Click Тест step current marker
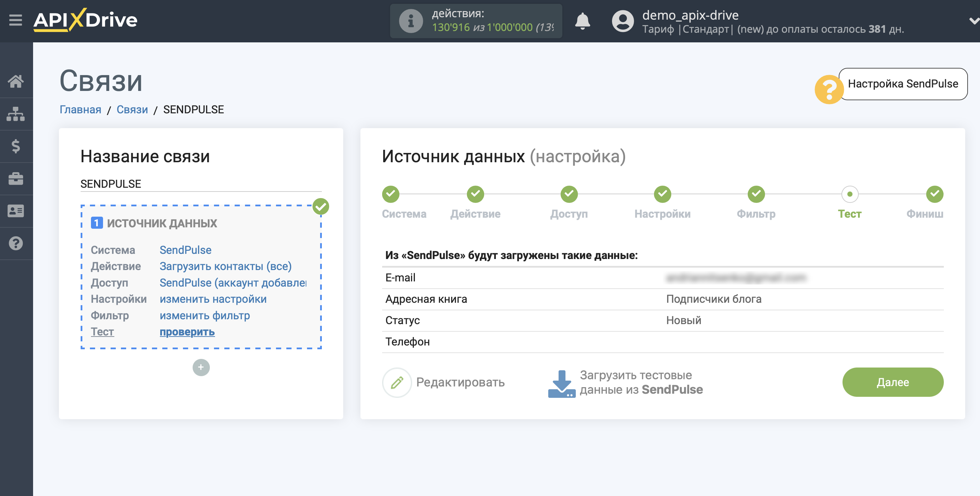980x496 pixels. tap(849, 194)
